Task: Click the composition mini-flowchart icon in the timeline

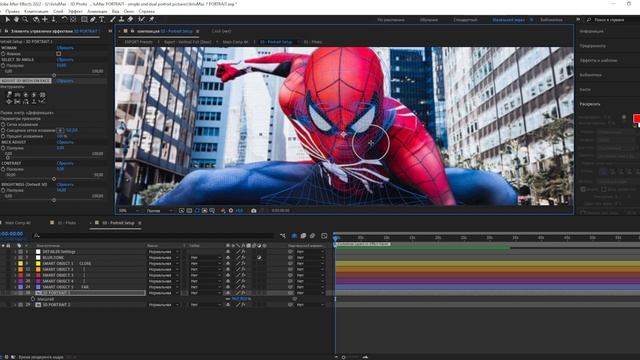Action: (x=283, y=236)
